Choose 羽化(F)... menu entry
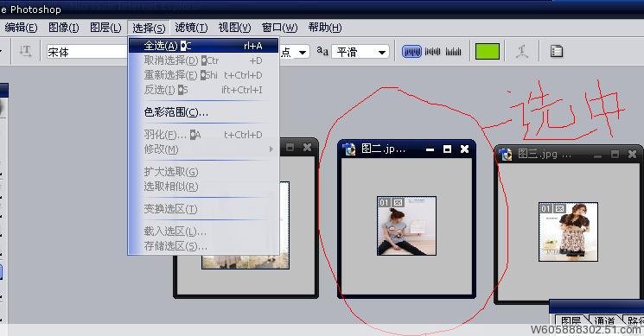Screen dimensions: 644x336 [204, 135]
